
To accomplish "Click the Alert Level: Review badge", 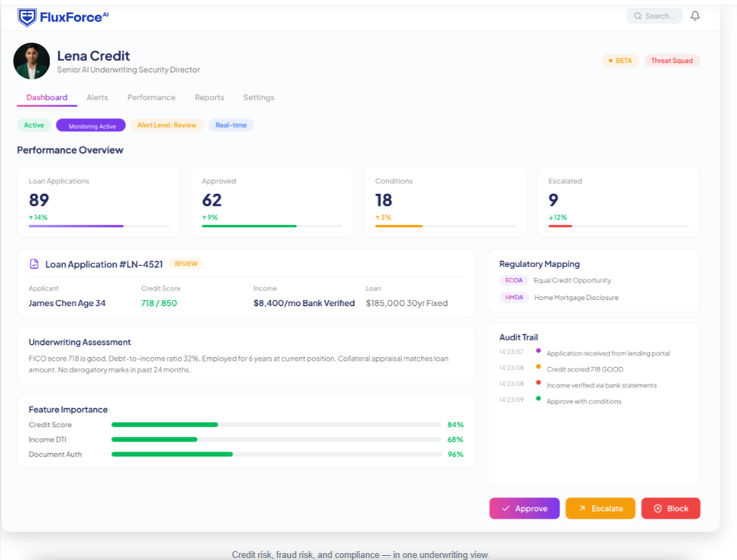I will click(167, 125).
